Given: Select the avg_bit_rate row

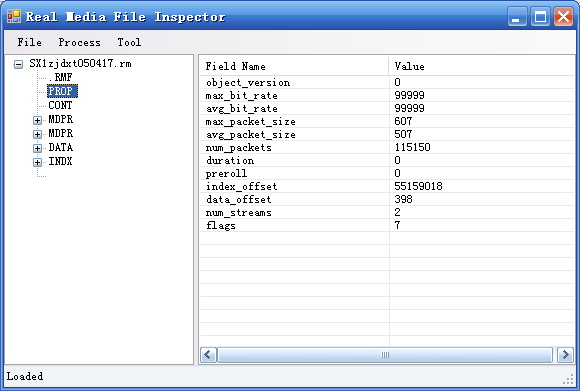Looking at the screenshot, I should pyautogui.click(x=387, y=108).
